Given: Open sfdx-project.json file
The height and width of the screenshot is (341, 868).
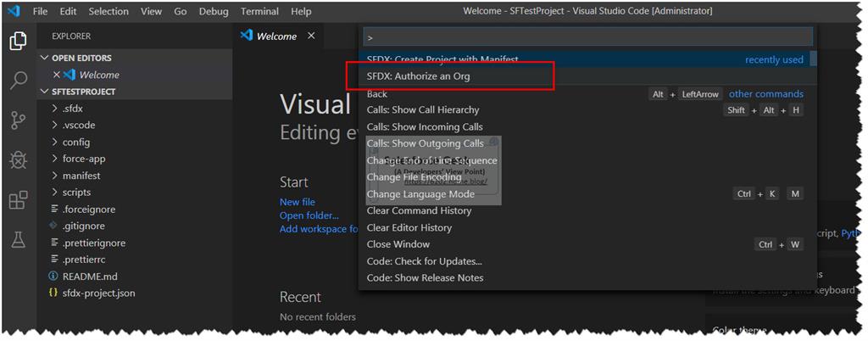Looking at the screenshot, I should pyautogui.click(x=98, y=293).
